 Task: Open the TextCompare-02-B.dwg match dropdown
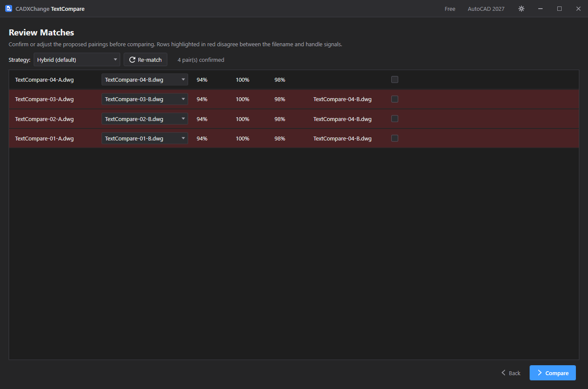(x=145, y=119)
